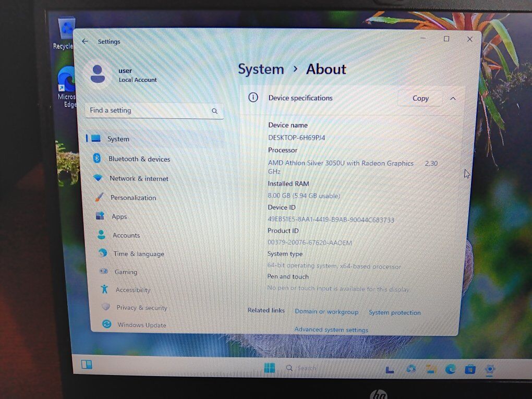532x399 pixels.
Task: Open Time & language settings
Action: (139, 254)
